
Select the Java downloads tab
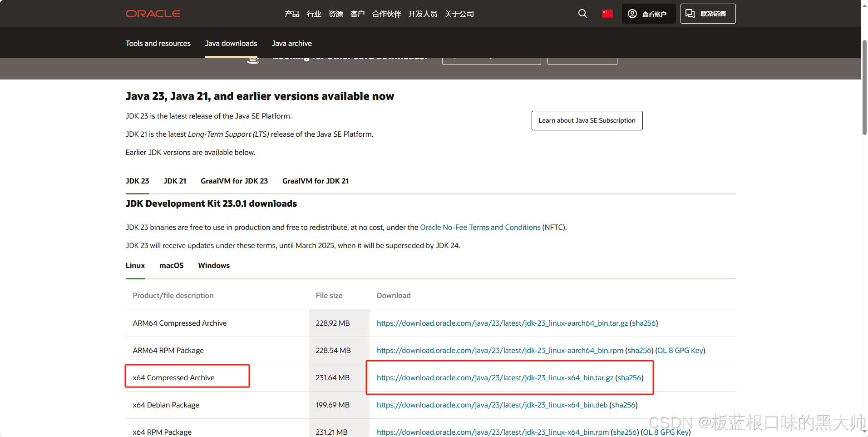click(x=231, y=43)
